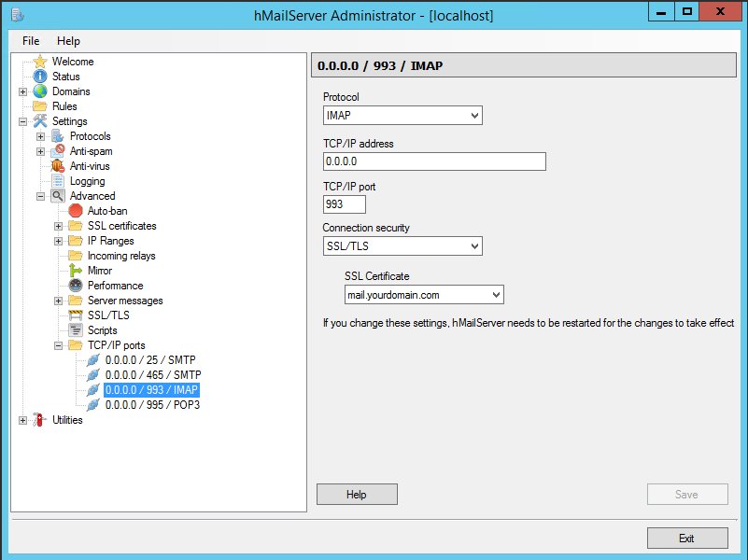Click the IP Ranges folder icon
Viewport: 748px width, 560px height.
click(x=76, y=241)
